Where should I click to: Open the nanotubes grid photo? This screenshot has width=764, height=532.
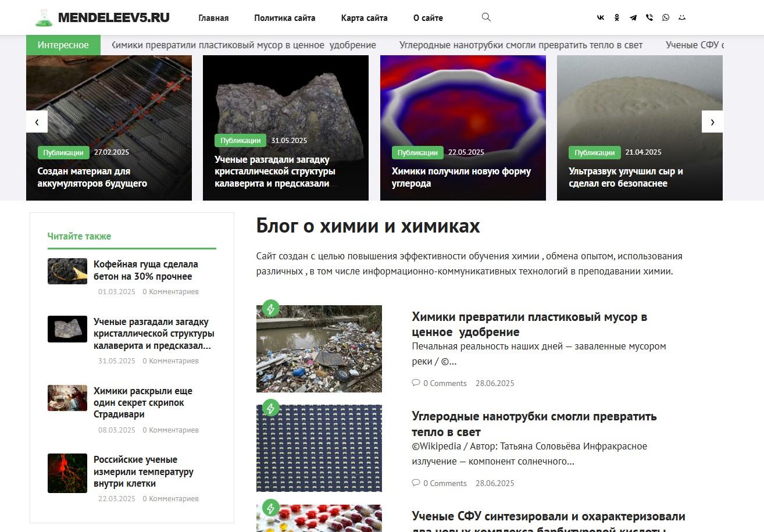point(319,448)
